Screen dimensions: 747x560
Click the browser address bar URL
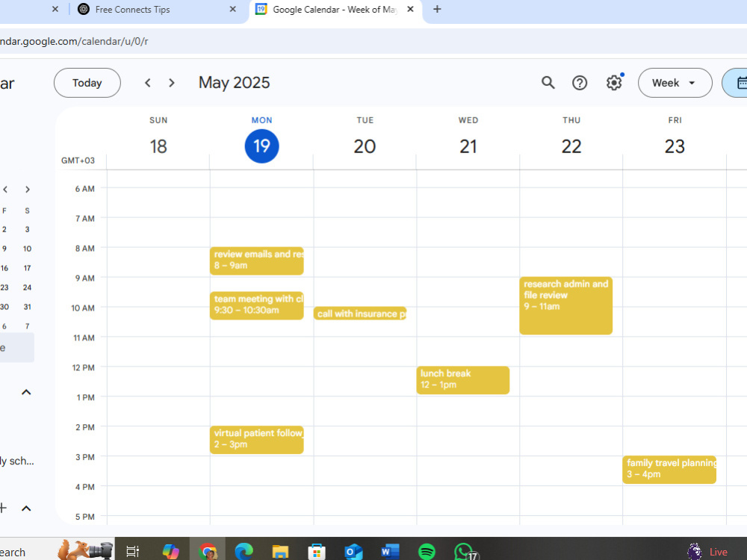click(x=74, y=41)
